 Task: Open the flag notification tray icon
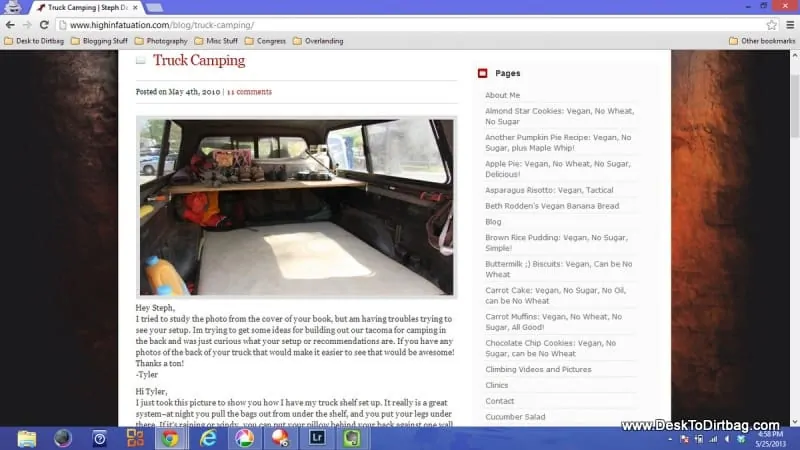coord(685,439)
